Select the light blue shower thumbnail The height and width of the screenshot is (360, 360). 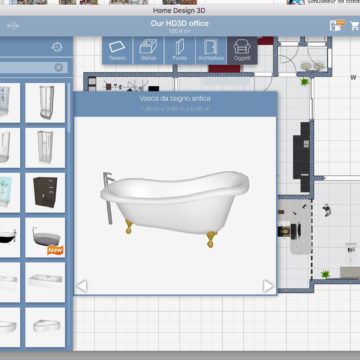pos(10,193)
